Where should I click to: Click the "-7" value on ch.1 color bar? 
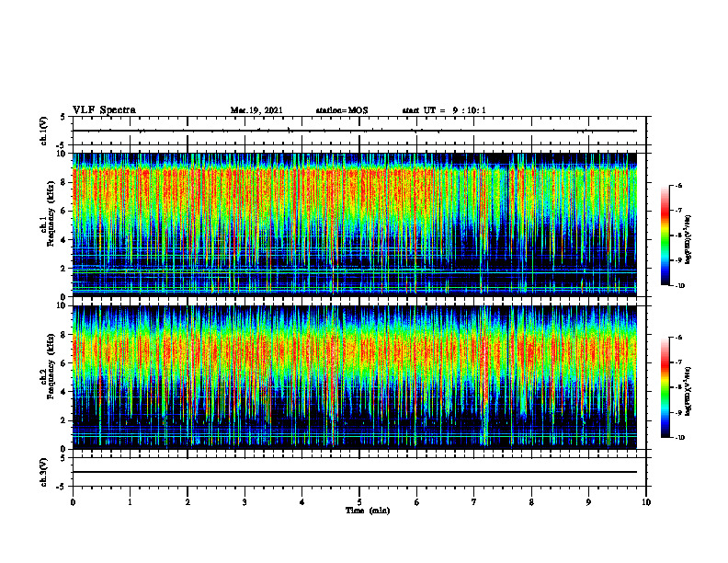coord(678,211)
